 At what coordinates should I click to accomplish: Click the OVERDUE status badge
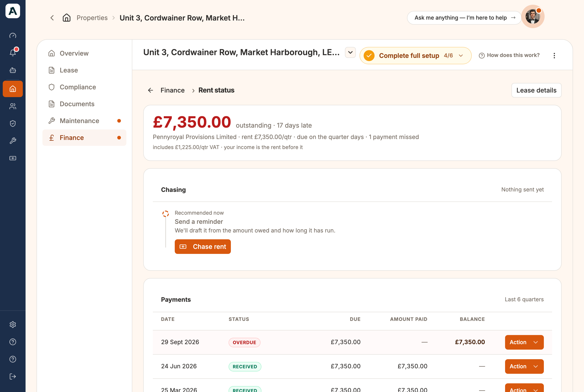[x=245, y=342]
